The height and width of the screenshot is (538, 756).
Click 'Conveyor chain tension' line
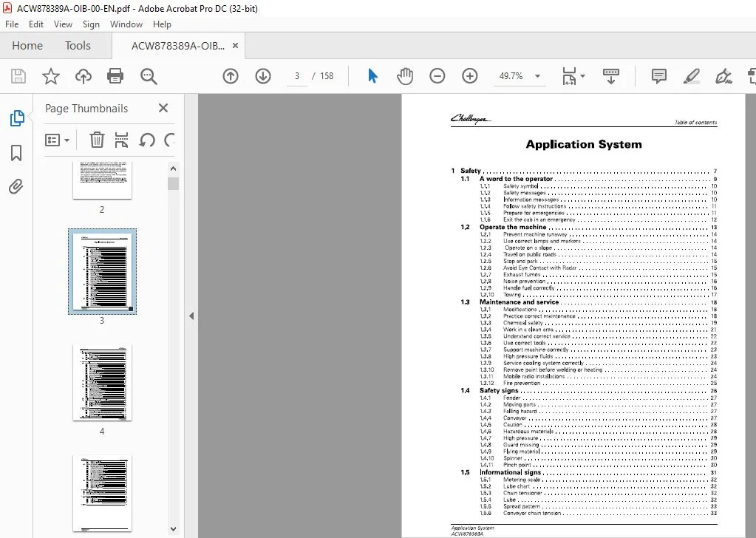(x=532, y=514)
